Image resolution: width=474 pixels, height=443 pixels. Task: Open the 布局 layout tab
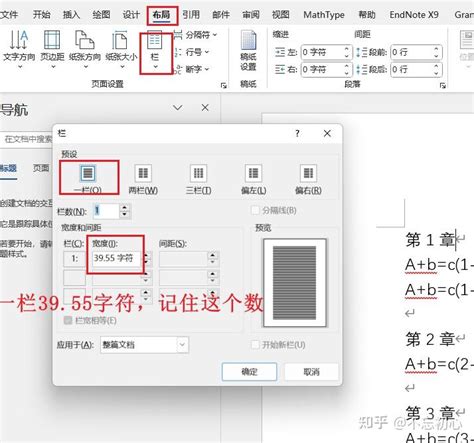(x=161, y=15)
